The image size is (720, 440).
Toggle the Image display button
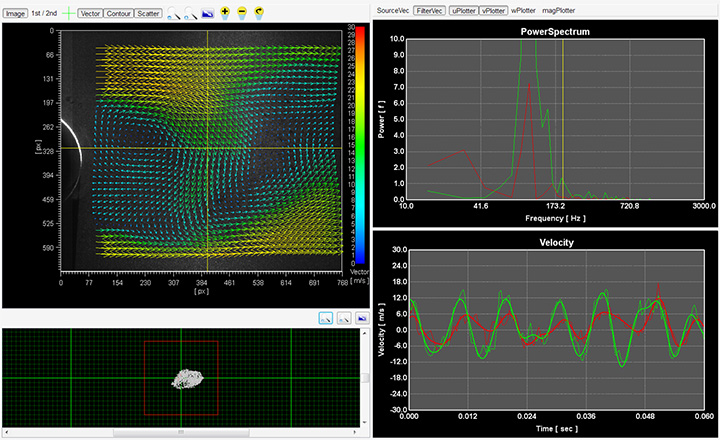pyautogui.click(x=15, y=13)
